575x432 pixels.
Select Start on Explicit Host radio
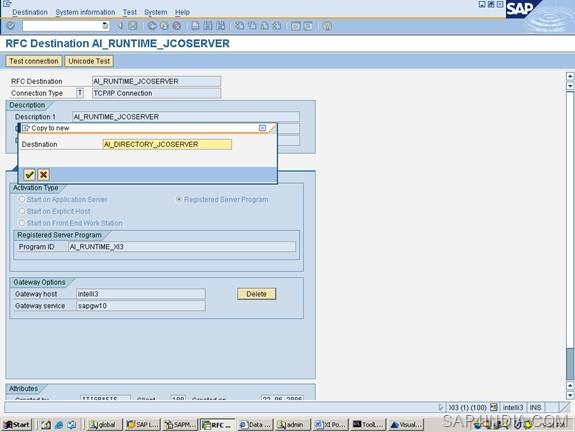pos(22,211)
